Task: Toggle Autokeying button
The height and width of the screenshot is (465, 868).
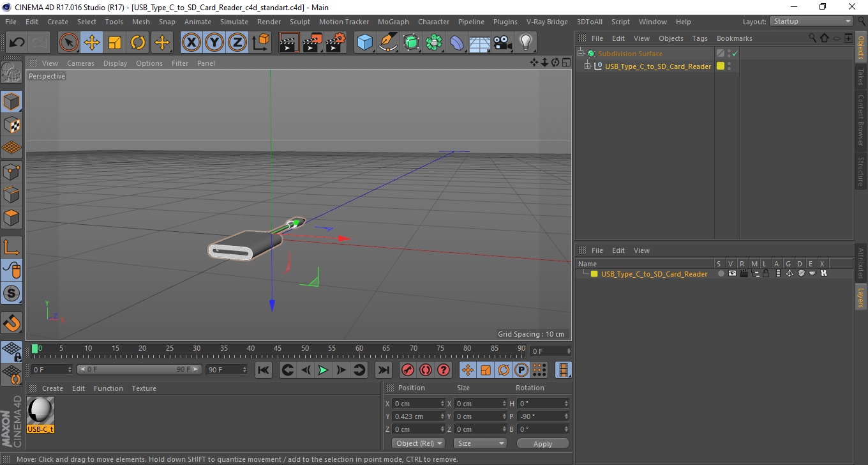Action: pyautogui.click(x=425, y=370)
